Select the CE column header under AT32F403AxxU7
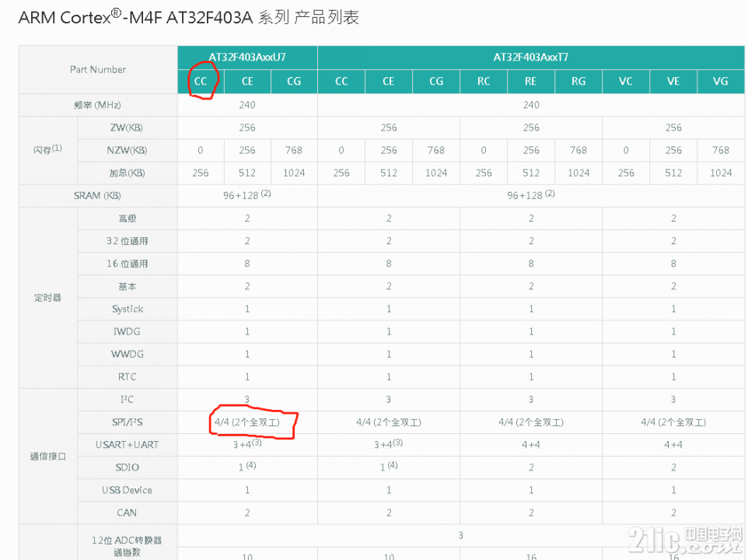This screenshot has height=560, width=748. pos(247,82)
